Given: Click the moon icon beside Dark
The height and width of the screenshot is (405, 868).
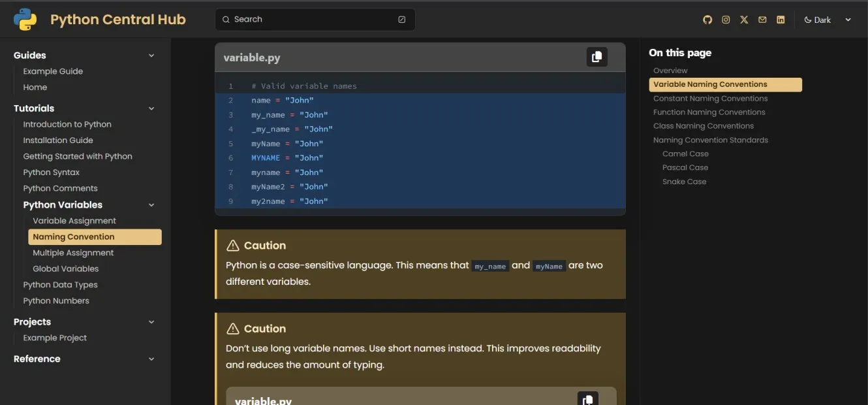Looking at the screenshot, I should (x=808, y=20).
